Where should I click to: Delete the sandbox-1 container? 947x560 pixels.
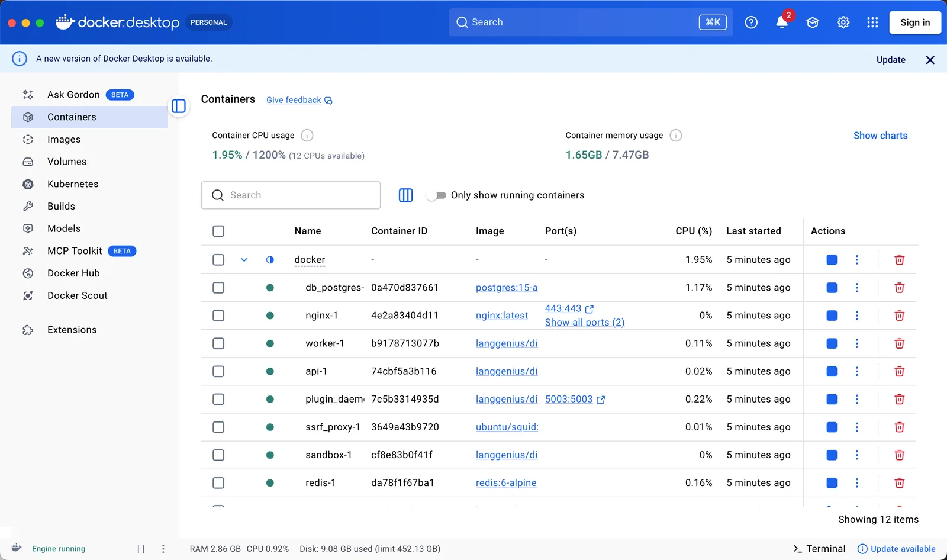click(x=899, y=455)
